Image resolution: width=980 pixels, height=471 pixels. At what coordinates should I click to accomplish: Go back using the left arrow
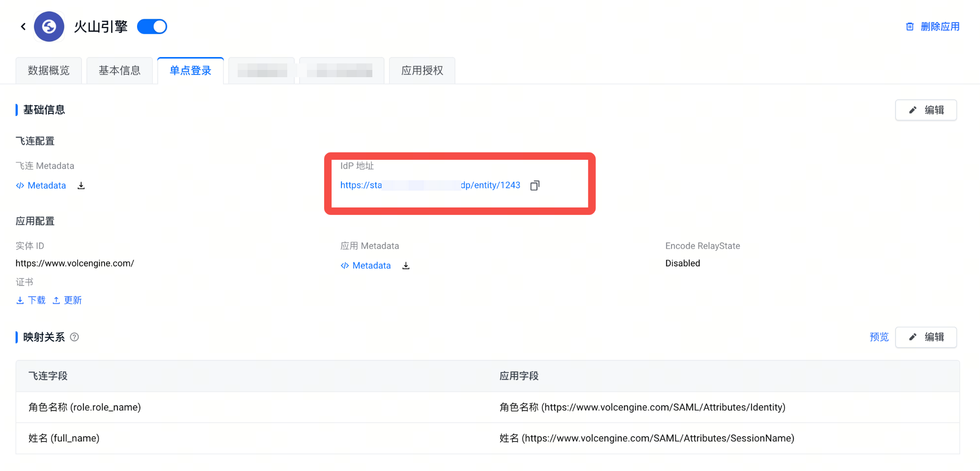[x=23, y=27]
